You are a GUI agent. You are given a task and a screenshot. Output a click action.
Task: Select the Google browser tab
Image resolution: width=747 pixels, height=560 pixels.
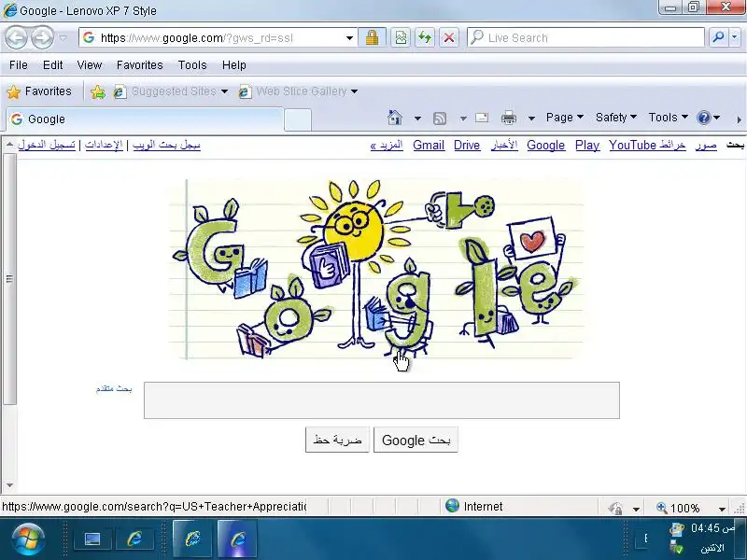pos(145,119)
